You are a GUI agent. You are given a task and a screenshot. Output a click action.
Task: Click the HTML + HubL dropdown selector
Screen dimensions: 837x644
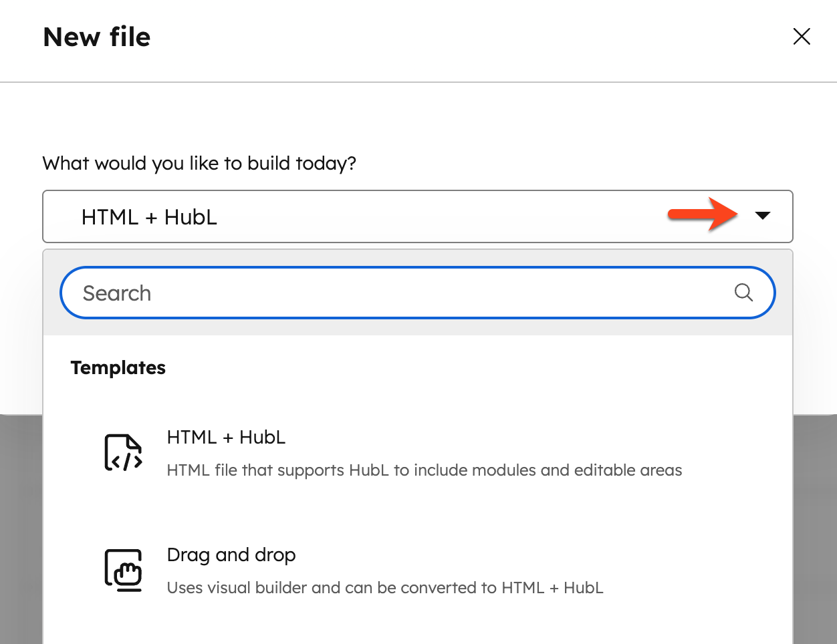coord(418,216)
